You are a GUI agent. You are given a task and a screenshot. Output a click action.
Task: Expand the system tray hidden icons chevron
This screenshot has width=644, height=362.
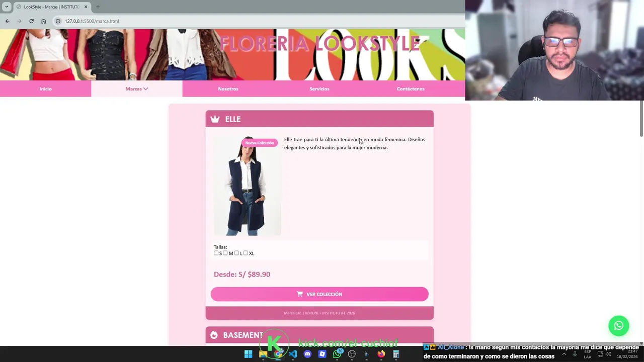tap(564, 354)
